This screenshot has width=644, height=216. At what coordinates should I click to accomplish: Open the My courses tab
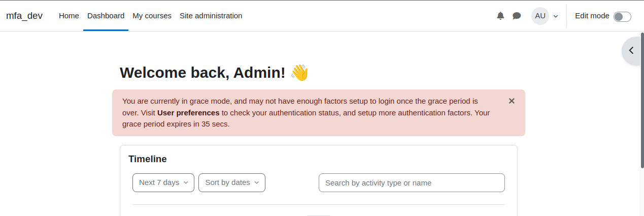(152, 16)
